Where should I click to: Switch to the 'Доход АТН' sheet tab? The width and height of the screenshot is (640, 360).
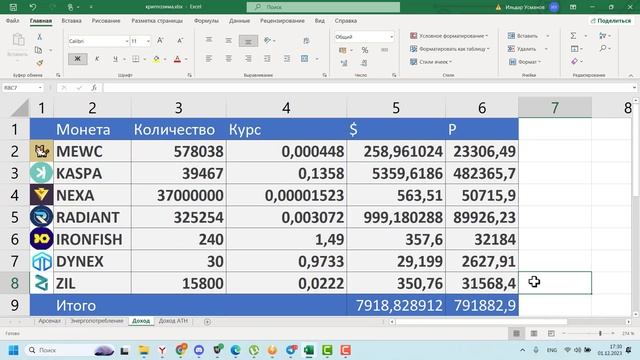173,321
